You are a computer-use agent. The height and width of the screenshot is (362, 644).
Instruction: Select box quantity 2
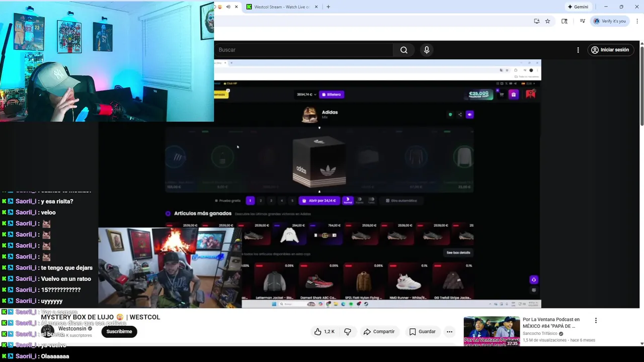tap(261, 201)
